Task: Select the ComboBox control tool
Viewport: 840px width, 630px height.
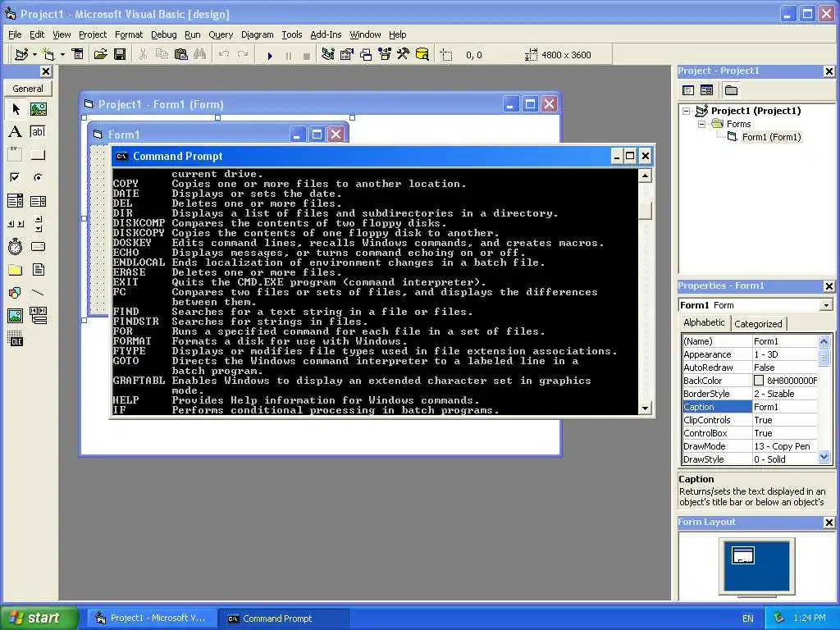Action: (16, 201)
